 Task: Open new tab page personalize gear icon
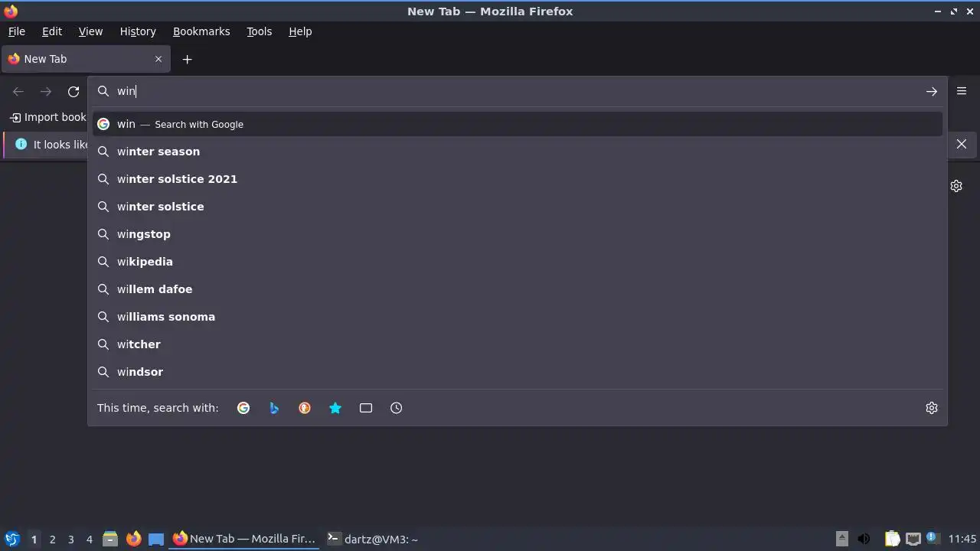pyautogui.click(x=956, y=186)
